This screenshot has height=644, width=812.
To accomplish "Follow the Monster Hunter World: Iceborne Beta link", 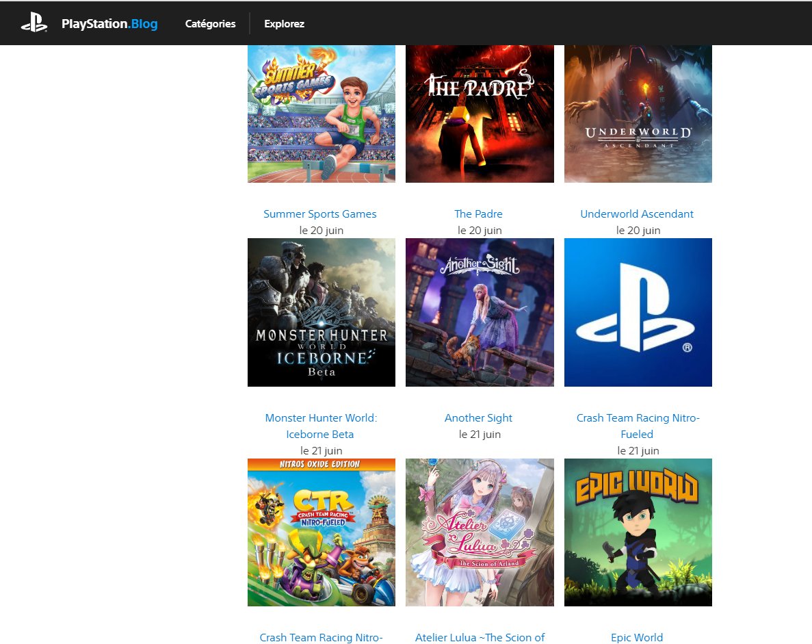I will [x=321, y=426].
